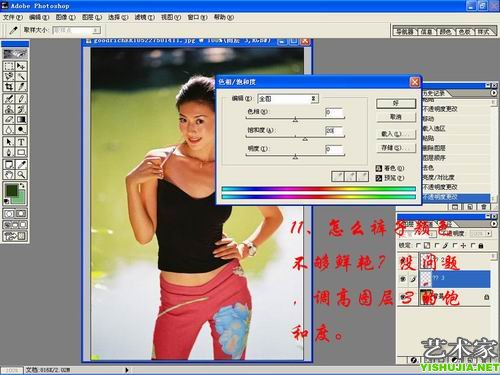
Task: Open the 文件 menu
Action: pyautogui.click(x=13, y=17)
